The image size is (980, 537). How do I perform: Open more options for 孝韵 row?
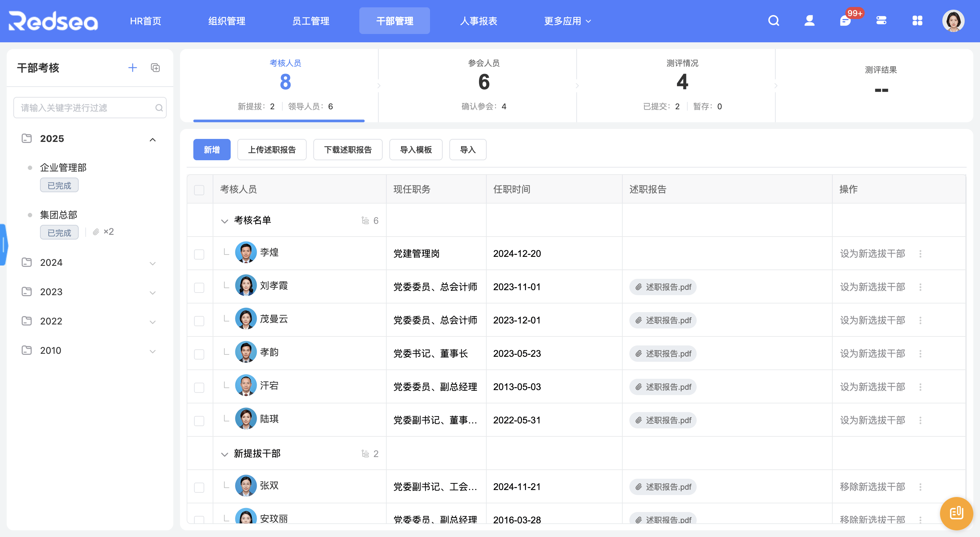click(920, 354)
